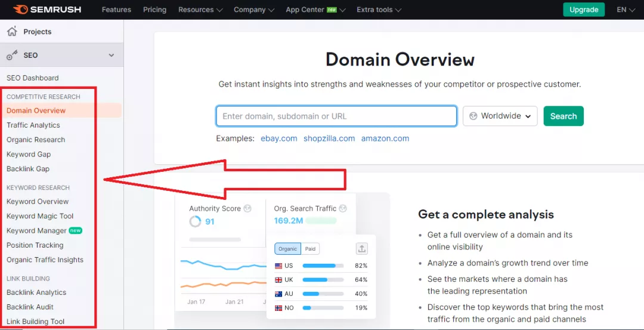Click the SEO key icon
Screen dimensions: 644x330
click(13, 55)
